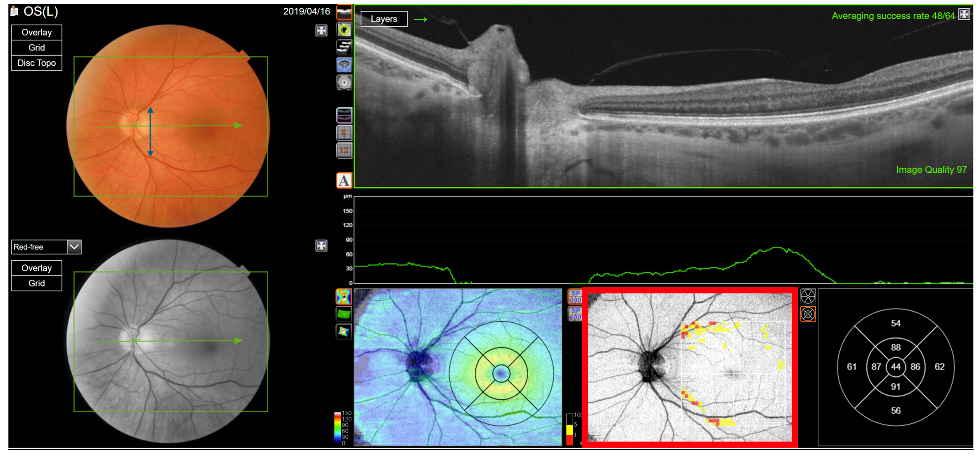Screen dimensions: 980x456
Task: Expand the OCT B-scan view to fullscreen
Action: point(964,14)
